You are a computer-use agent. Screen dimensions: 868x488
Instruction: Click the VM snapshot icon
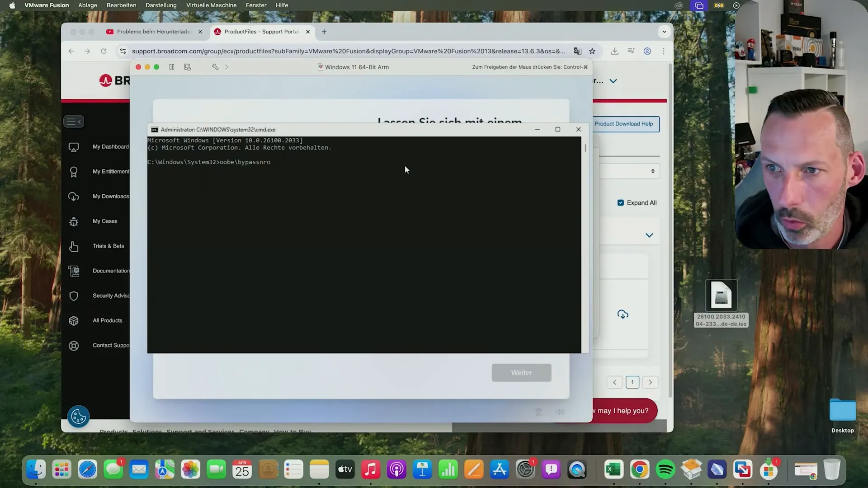188,67
